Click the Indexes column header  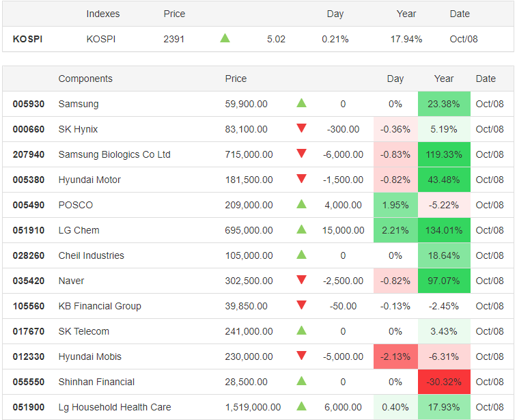pos(103,14)
